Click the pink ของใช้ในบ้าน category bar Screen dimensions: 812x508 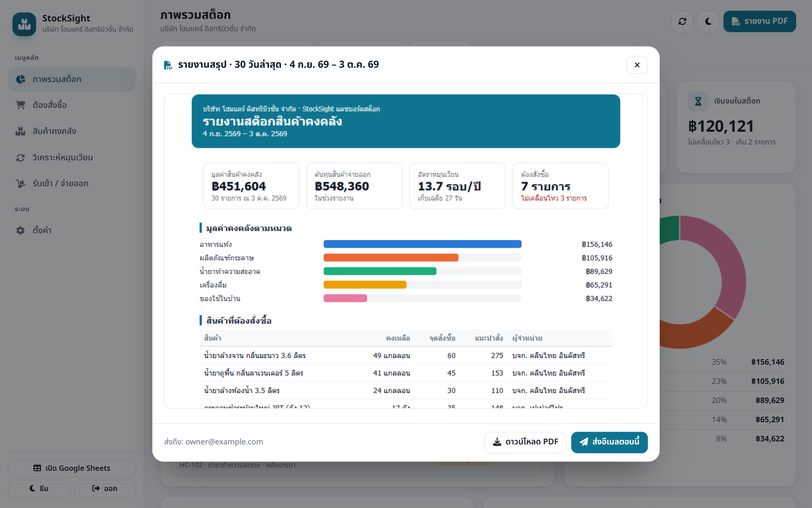pos(345,298)
